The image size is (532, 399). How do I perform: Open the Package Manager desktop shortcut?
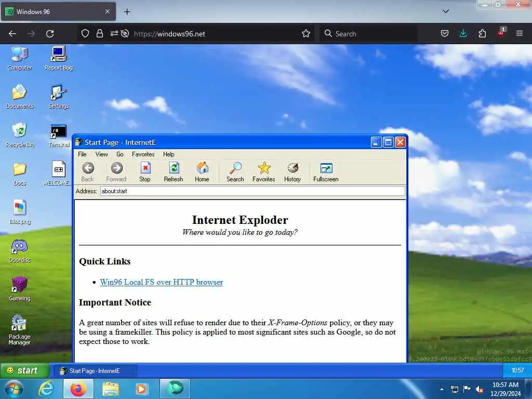pyautogui.click(x=20, y=330)
